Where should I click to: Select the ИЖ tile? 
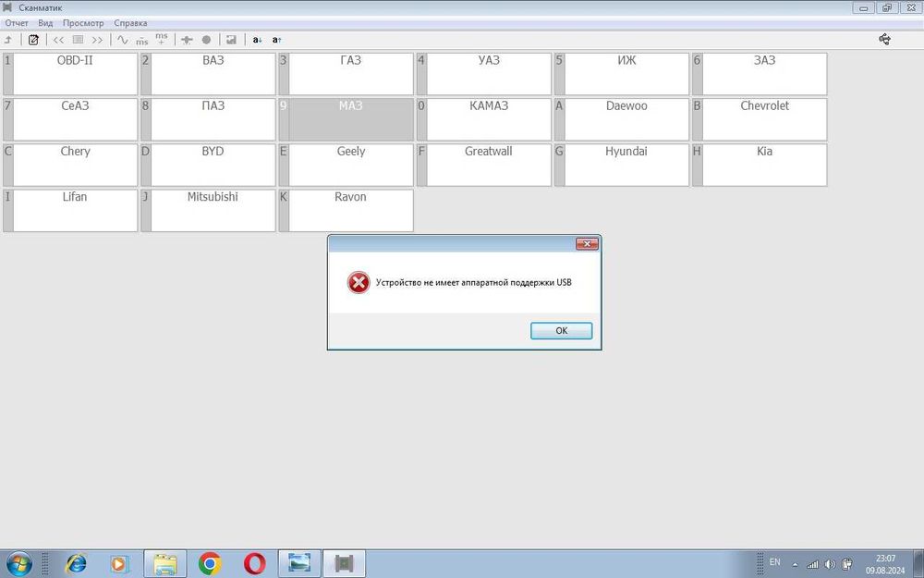click(x=622, y=74)
